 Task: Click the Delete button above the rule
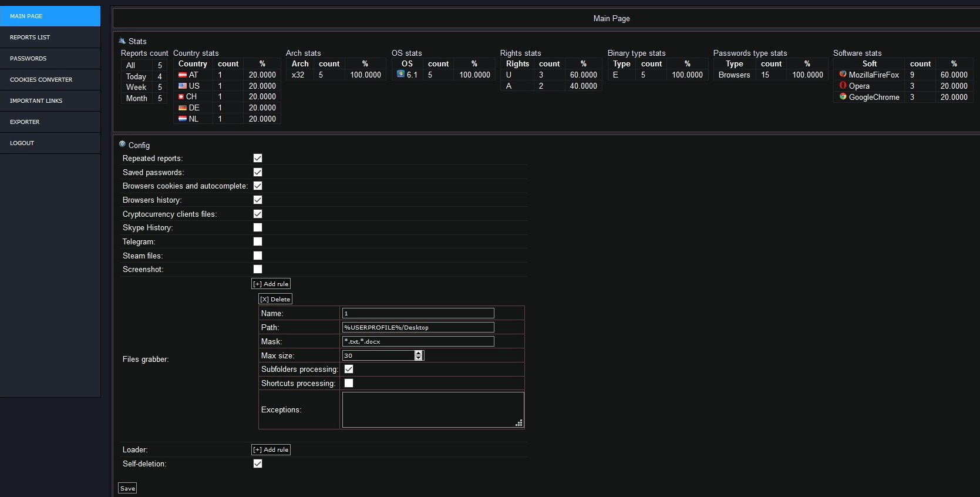point(275,299)
